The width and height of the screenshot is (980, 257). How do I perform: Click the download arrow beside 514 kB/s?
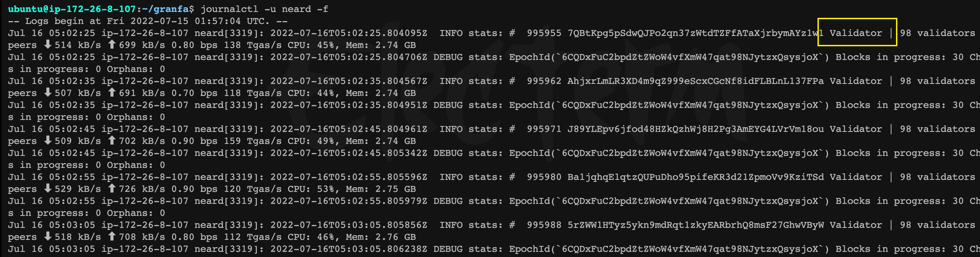pos(48,45)
